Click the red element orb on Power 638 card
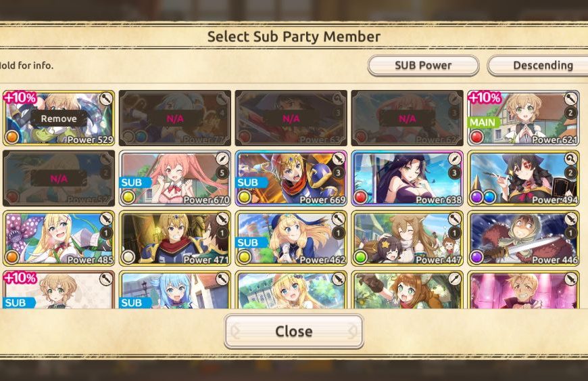Screen dimensions: 588x381 361,197
